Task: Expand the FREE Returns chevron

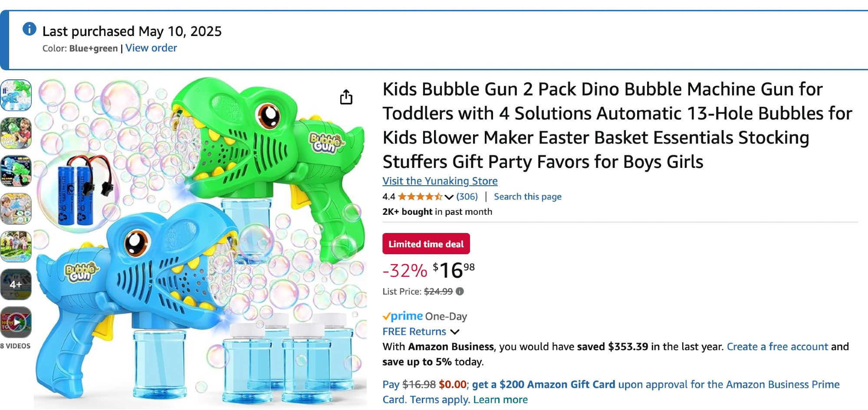Action: (454, 332)
